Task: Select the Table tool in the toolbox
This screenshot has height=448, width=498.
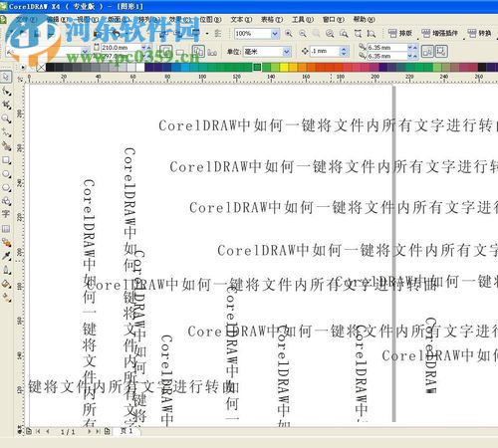Action: tap(6, 229)
